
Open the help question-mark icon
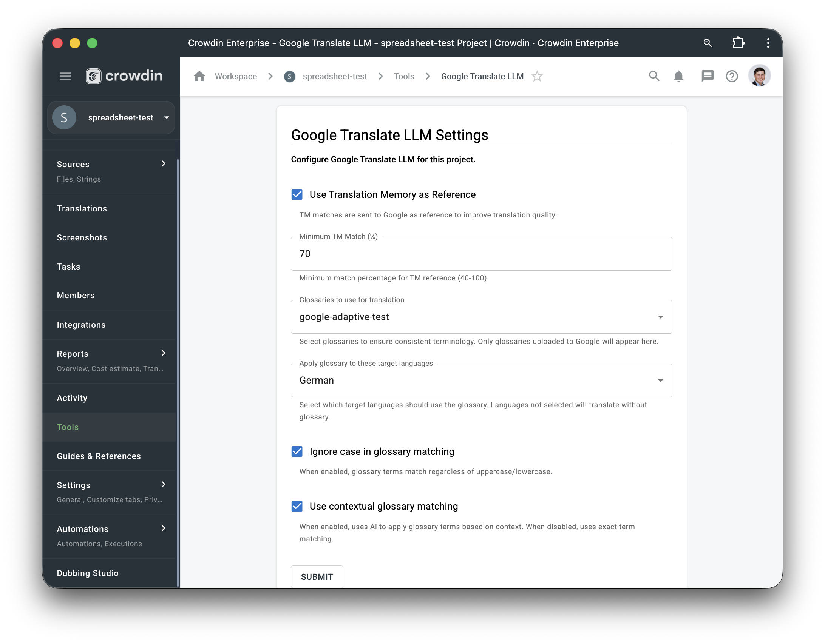click(x=732, y=76)
